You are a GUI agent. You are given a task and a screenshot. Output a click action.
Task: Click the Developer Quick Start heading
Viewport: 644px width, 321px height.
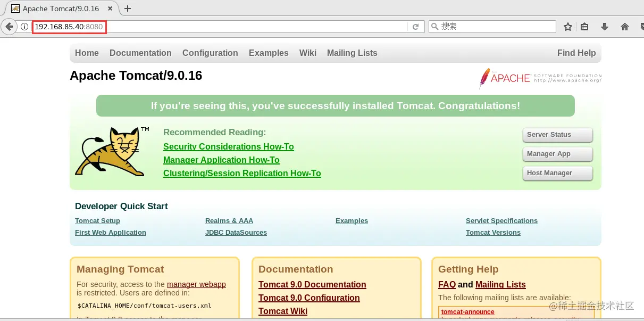[121, 206]
